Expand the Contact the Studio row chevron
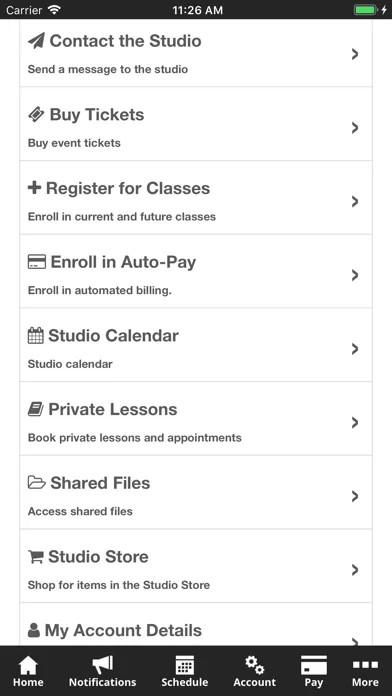The height and width of the screenshot is (696, 392). click(x=354, y=54)
